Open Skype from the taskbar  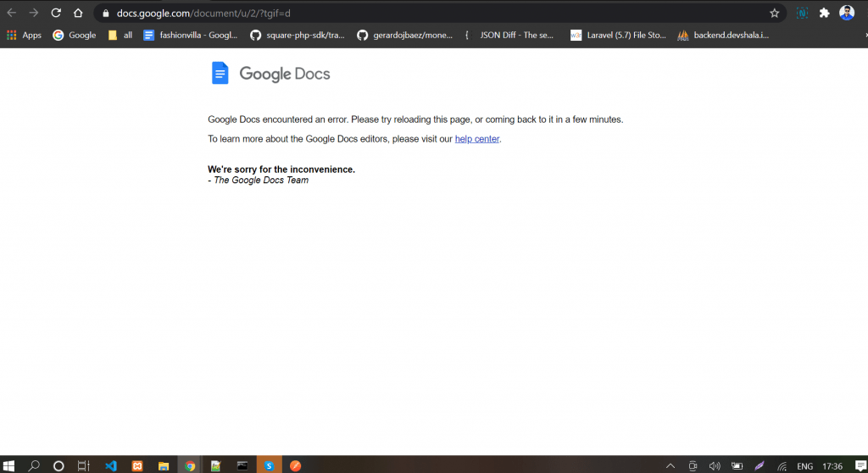[x=269, y=466]
